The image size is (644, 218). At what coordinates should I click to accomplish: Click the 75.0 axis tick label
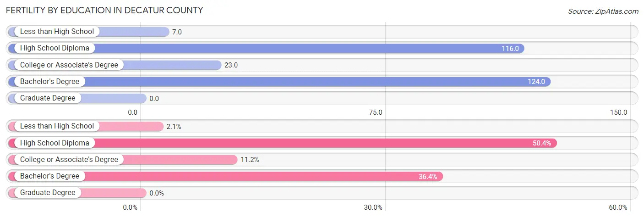pyautogui.click(x=375, y=112)
